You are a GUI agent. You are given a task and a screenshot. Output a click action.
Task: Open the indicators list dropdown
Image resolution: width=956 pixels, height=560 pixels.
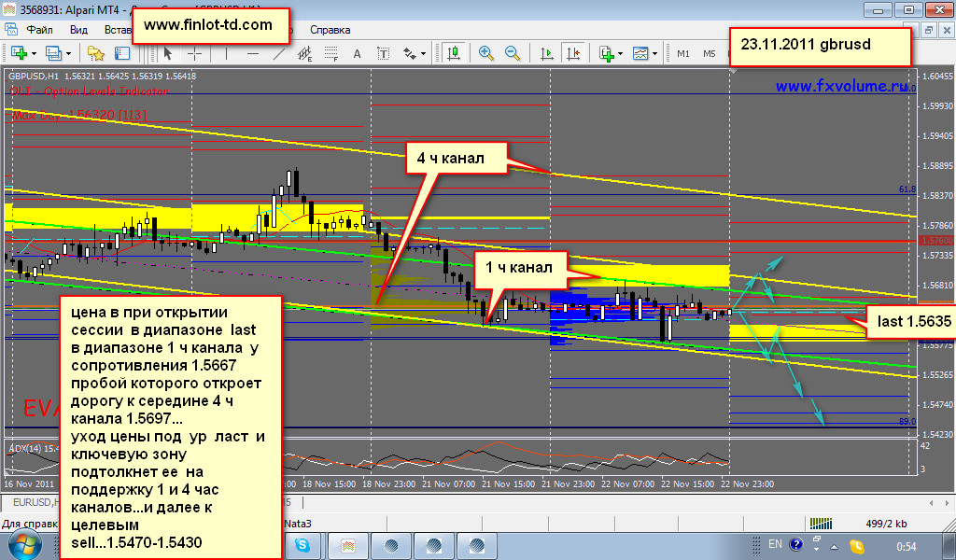(623, 53)
